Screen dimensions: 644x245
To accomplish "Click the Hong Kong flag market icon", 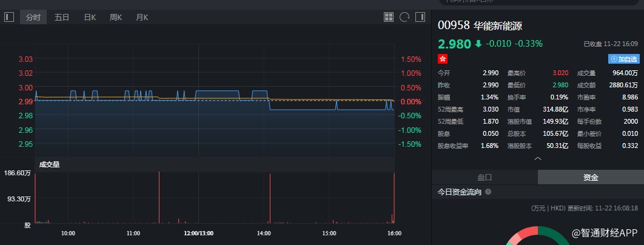I will tap(443, 59).
